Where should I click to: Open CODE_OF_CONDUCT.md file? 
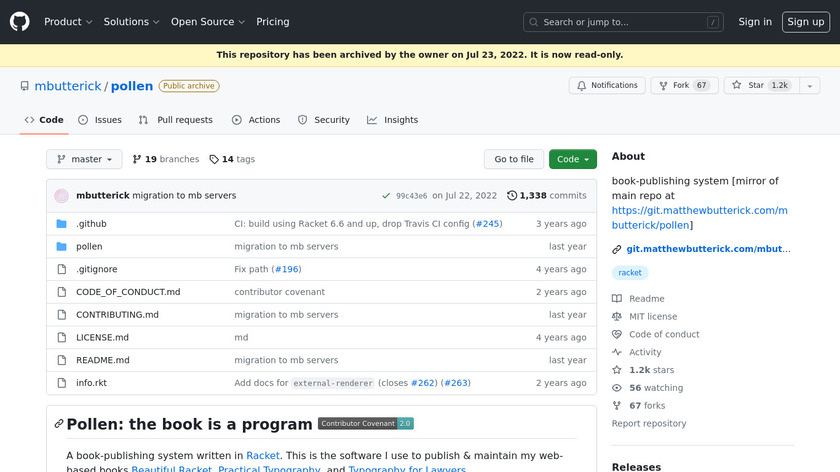pyautogui.click(x=128, y=292)
